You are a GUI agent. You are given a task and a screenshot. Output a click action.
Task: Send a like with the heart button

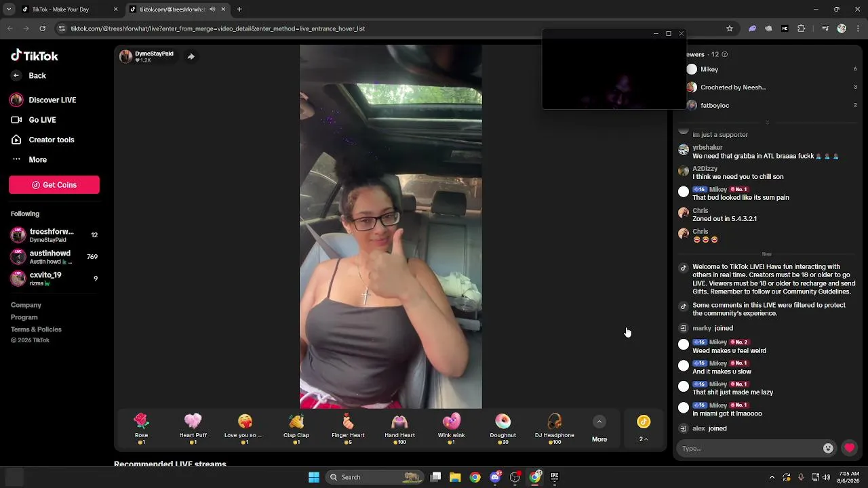click(x=849, y=448)
